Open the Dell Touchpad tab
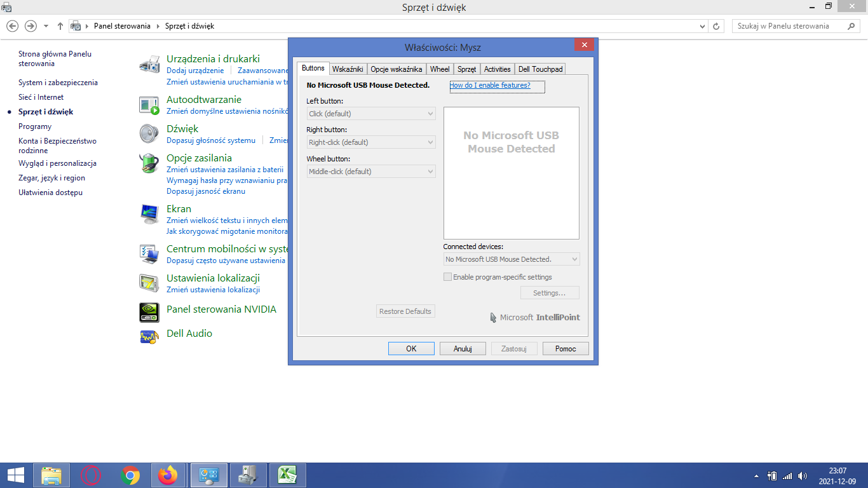 (540, 69)
